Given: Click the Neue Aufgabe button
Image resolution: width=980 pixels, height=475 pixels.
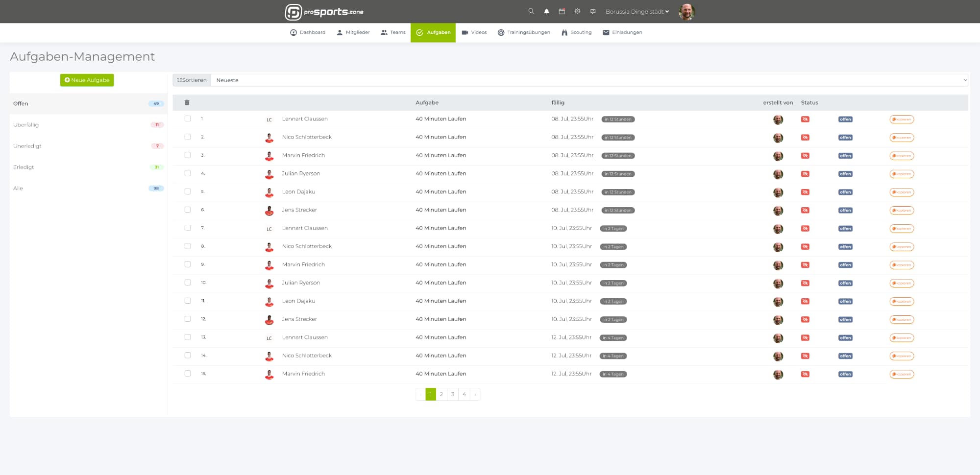Looking at the screenshot, I should coord(87,80).
